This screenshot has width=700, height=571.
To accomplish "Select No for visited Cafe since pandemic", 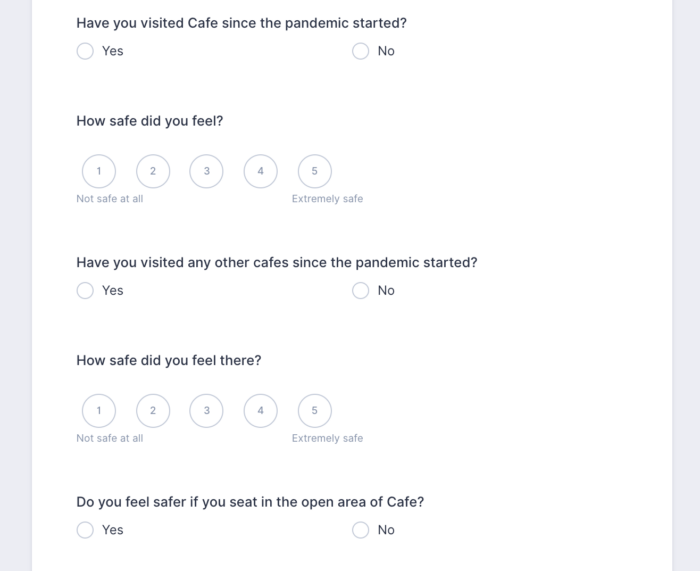I will 361,51.
